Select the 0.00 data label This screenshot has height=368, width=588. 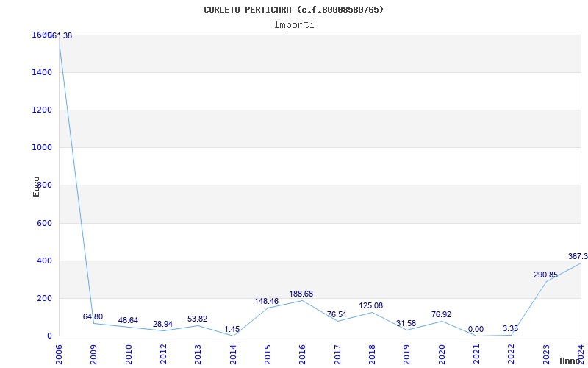476,329
